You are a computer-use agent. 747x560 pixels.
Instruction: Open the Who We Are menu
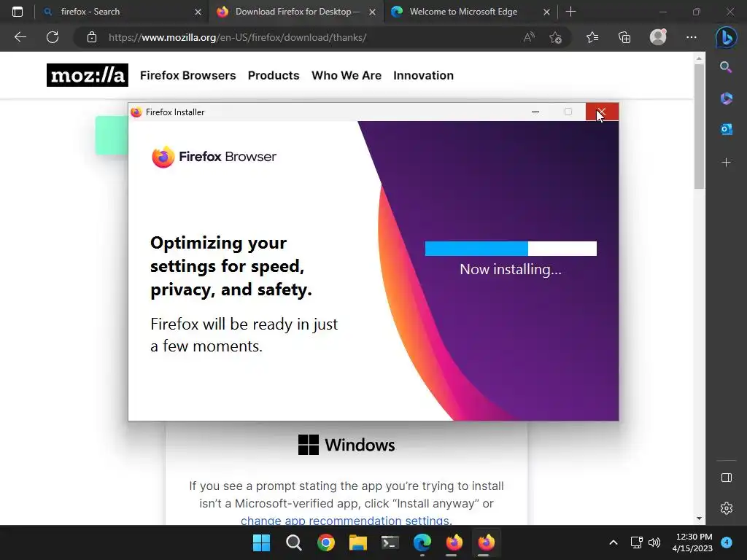click(x=347, y=75)
